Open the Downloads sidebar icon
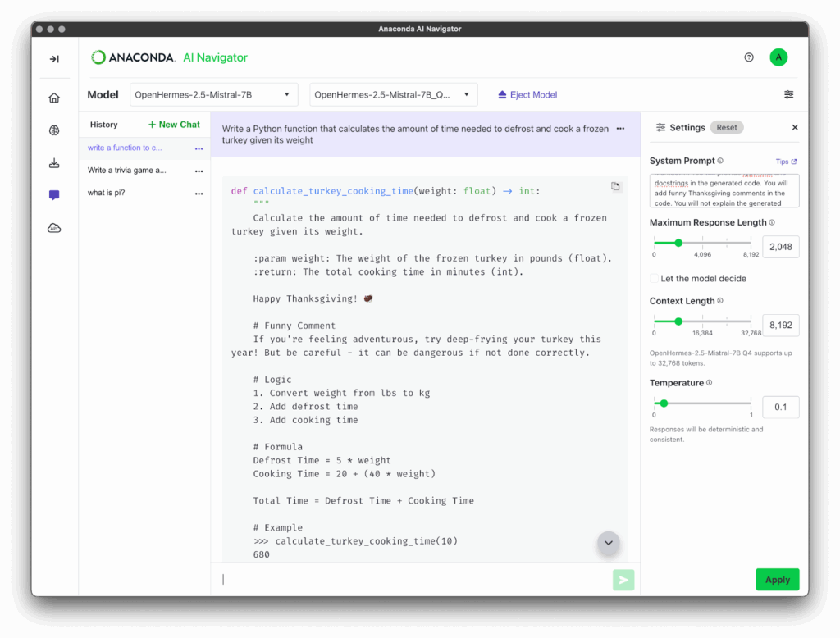This screenshot has width=840, height=638. (x=54, y=163)
